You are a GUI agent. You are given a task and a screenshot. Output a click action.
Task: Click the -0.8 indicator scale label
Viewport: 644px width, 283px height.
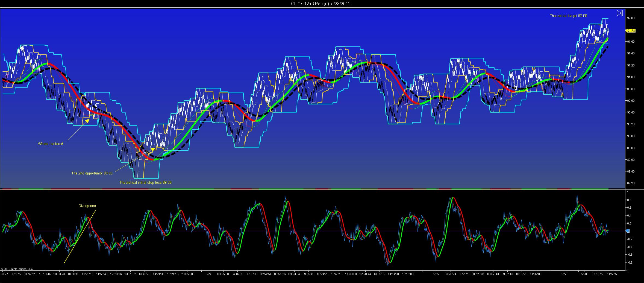[x=629, y=263]
